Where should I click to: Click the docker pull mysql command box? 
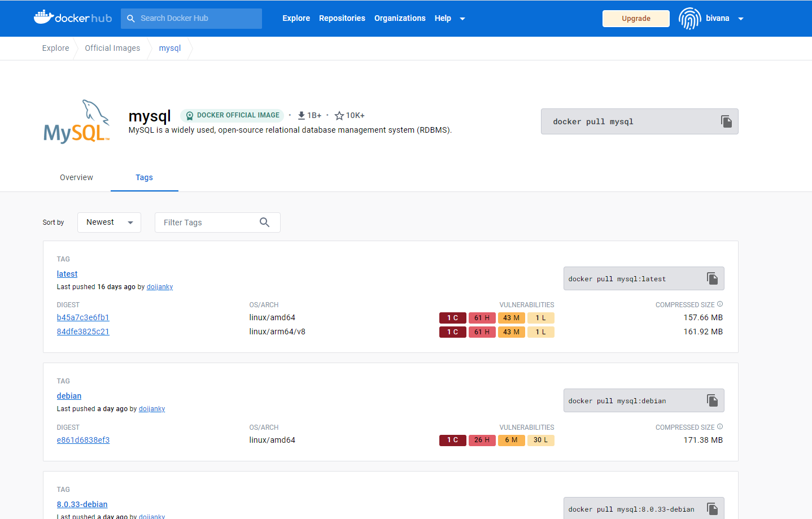639,121
